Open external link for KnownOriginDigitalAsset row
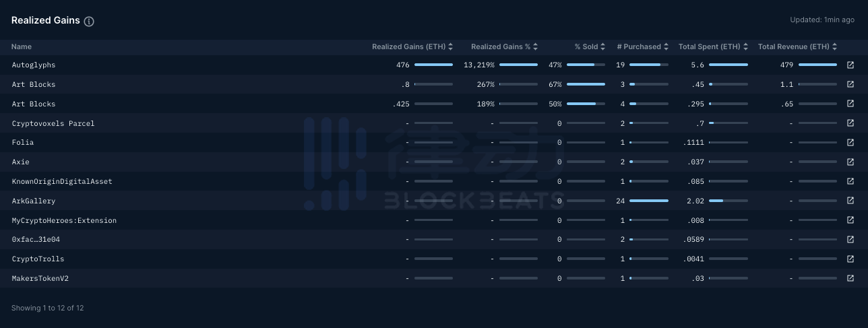The height and width of the screenshot is (328, 868). point(850,182)
